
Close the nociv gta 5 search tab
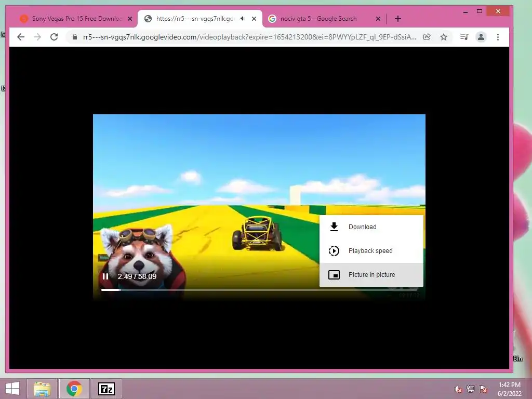tap(378, 19)
